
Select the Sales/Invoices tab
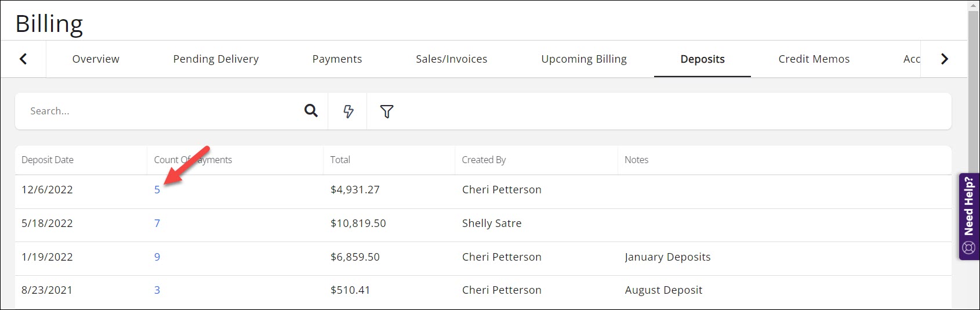click(451, 59)
